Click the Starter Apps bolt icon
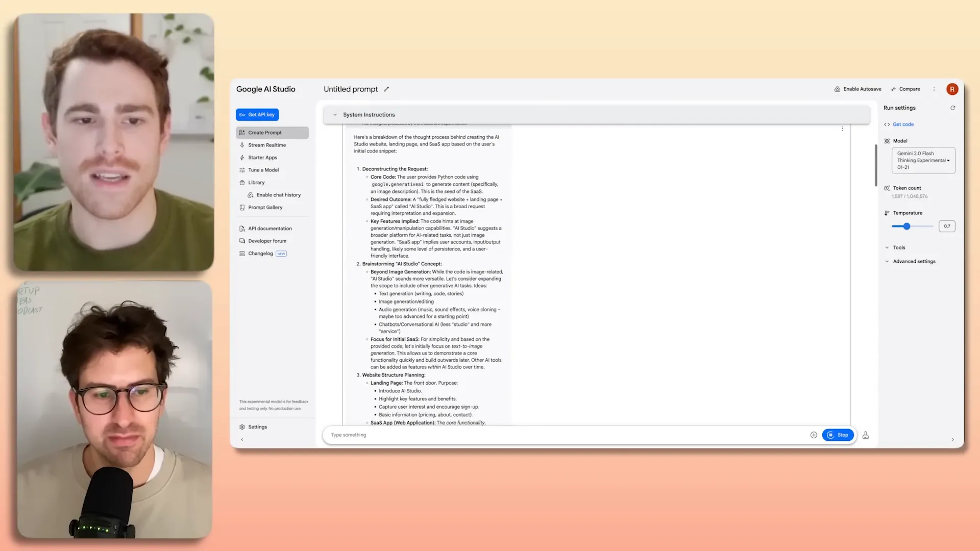Viewport: 980px width, 551px height. coord(242,158)
